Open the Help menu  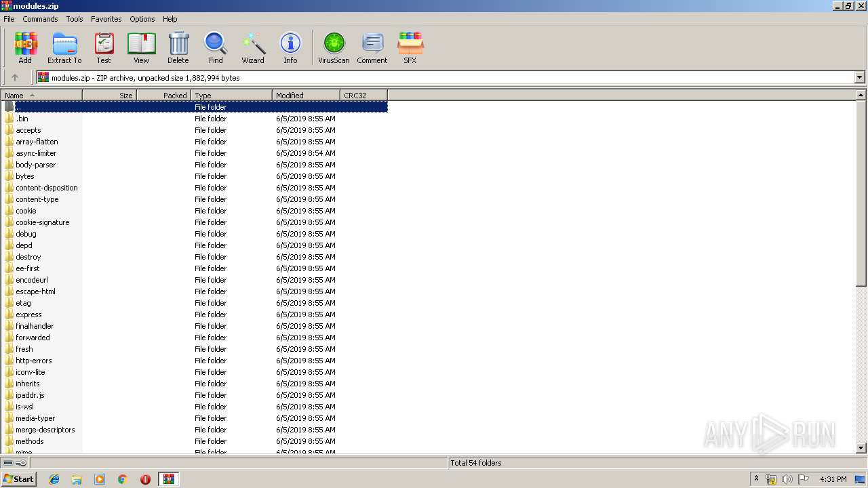coord(170,19)
